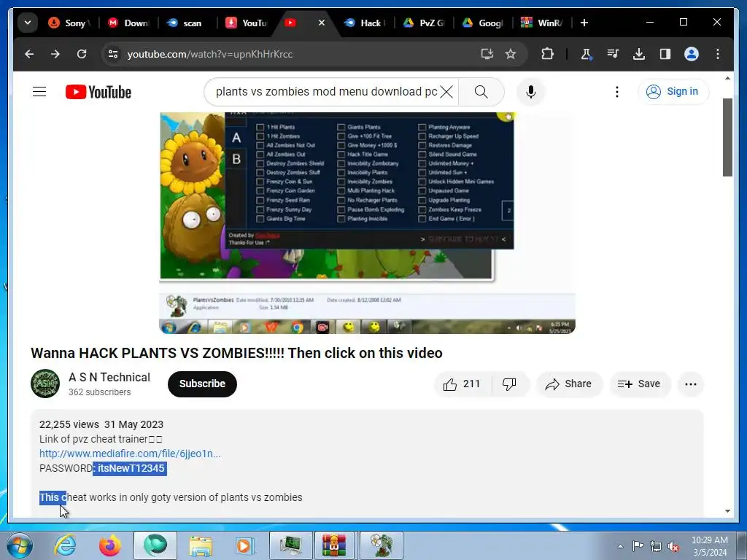Launch Internet Explorer from the taskbar
The image size is (747, 560).
click(65, 545)
